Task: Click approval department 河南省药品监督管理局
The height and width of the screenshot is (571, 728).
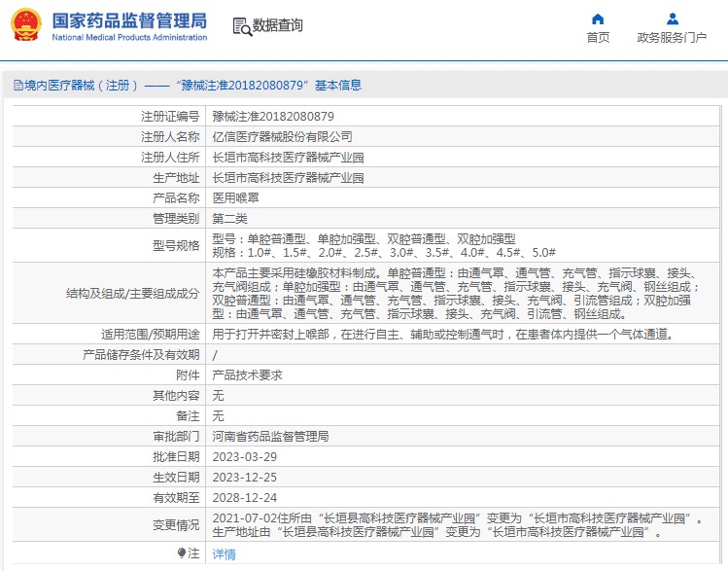Action: pos(270,436)
